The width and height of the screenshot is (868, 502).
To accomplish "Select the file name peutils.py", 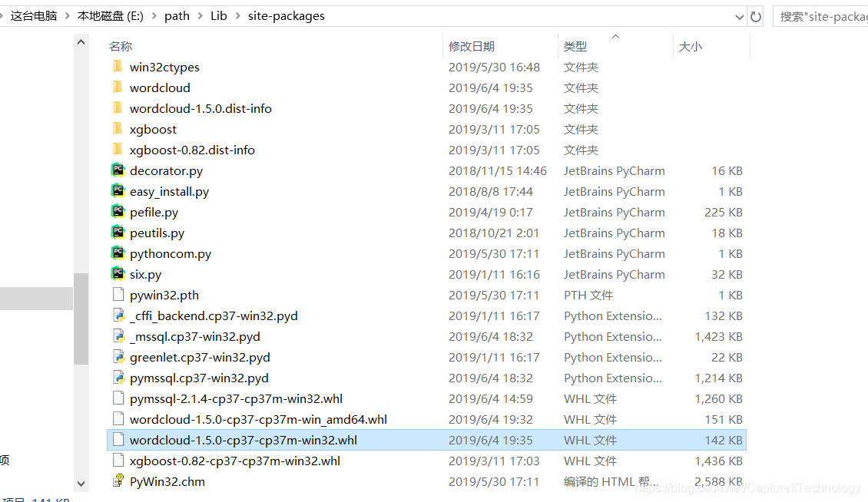I will (157, 233).
